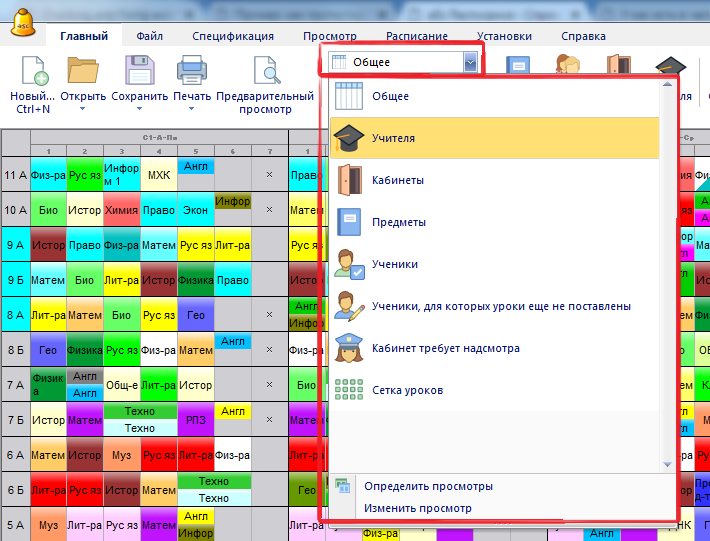
Task: Switch to the Расписание tab
Action: (x=416, y=36)
